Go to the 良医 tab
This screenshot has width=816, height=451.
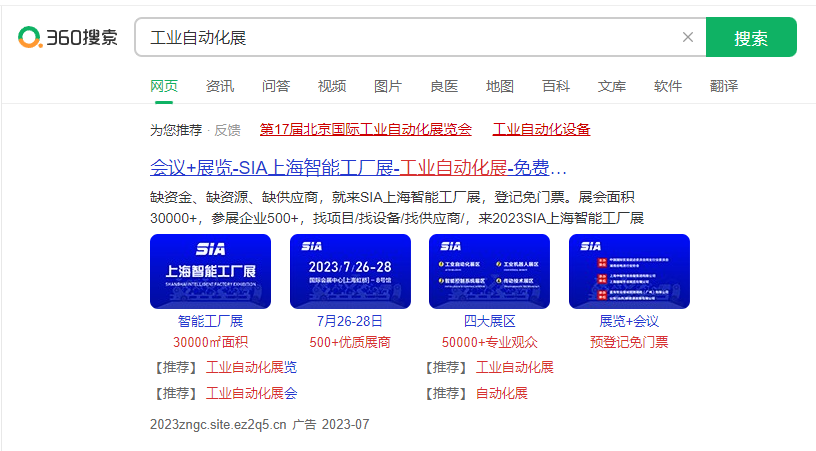(444, 86)
